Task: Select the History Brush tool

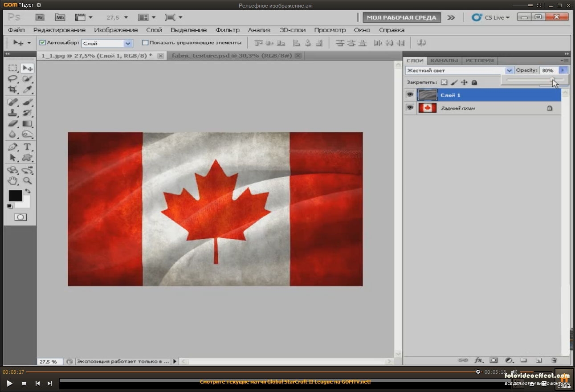Action: click(x=27, y=113)
